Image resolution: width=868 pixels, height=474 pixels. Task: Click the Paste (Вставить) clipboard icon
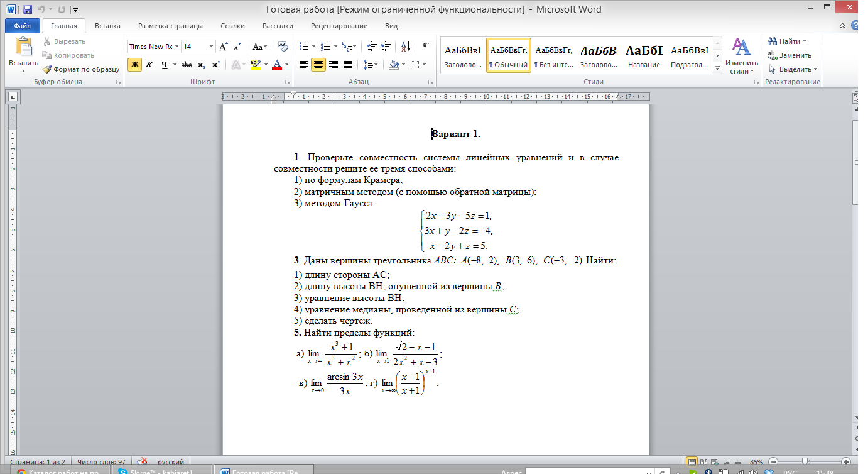(23, 47)
